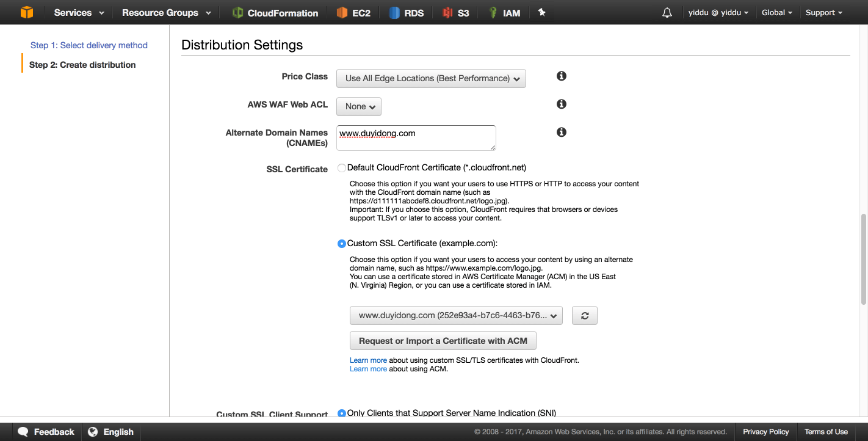Open the S3 shortcut in the top bar
The width and height of the screenshot is (868, 441).
coord(455,12)
